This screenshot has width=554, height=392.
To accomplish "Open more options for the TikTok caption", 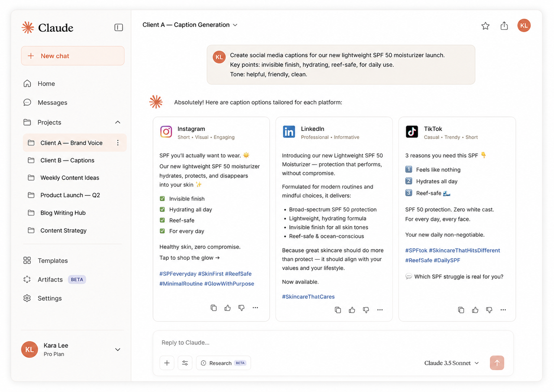I will coord(503,310).
